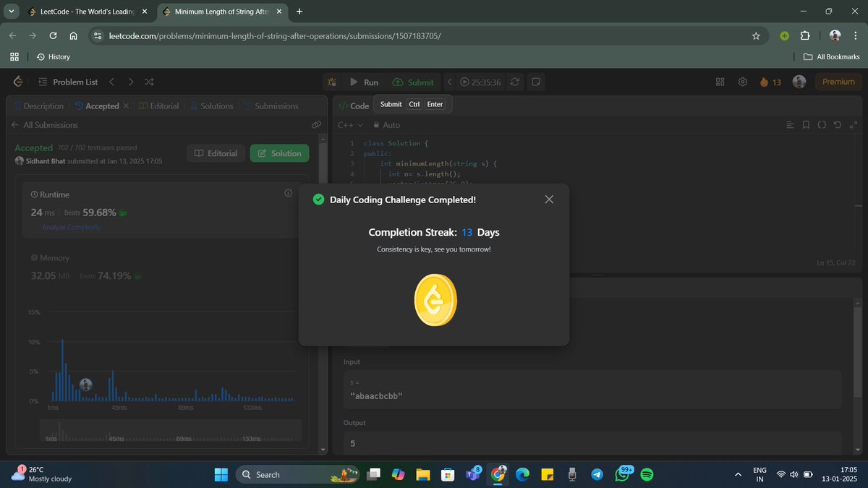The height and width of the screenshot is (488, 868).
Task: Open the Problem List
Action: [68, 82]
